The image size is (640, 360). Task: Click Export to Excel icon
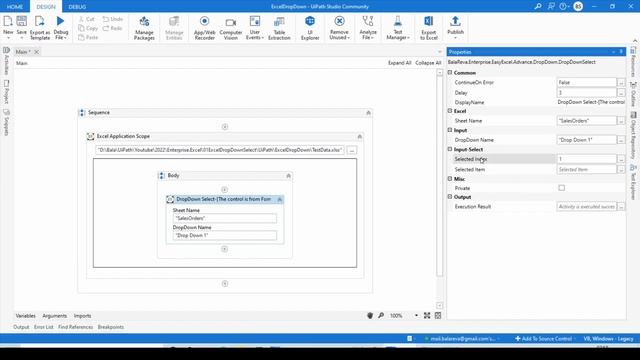click(x=429, y=21)
